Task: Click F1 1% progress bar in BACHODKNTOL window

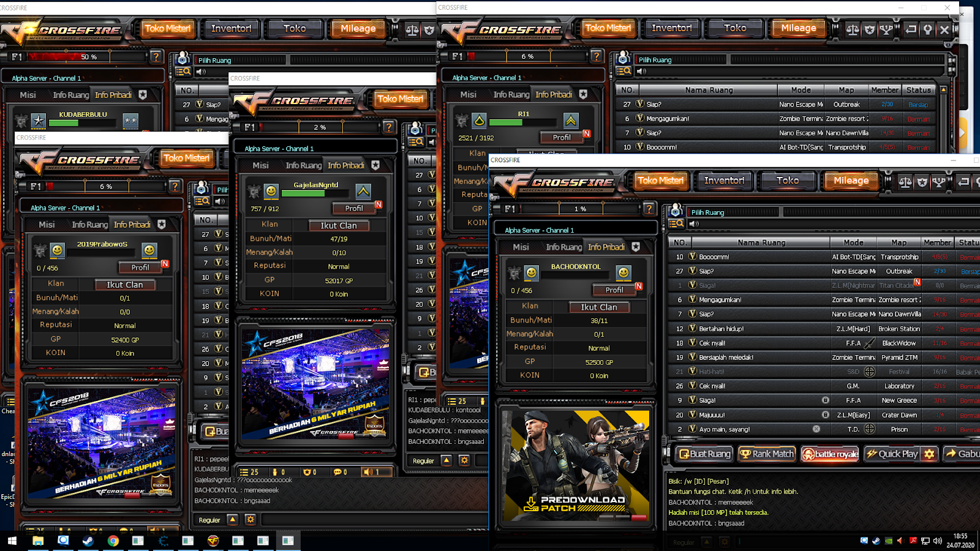Action: [579, 209]
